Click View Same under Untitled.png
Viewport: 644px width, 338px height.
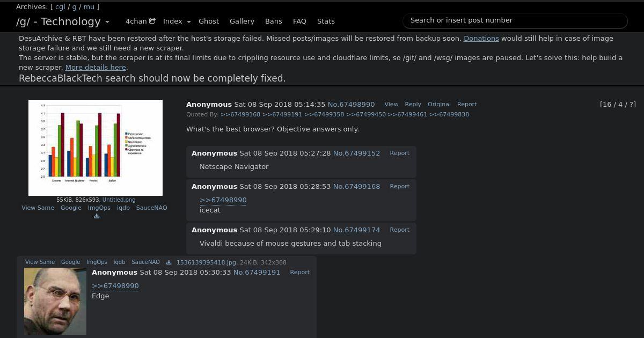click(38, 208)
